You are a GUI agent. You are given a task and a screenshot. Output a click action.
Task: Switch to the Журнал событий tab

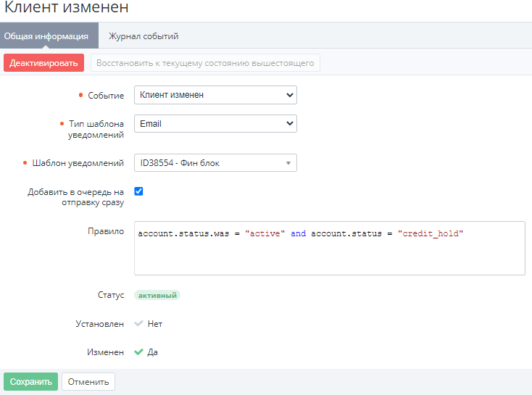pos(144,36)
